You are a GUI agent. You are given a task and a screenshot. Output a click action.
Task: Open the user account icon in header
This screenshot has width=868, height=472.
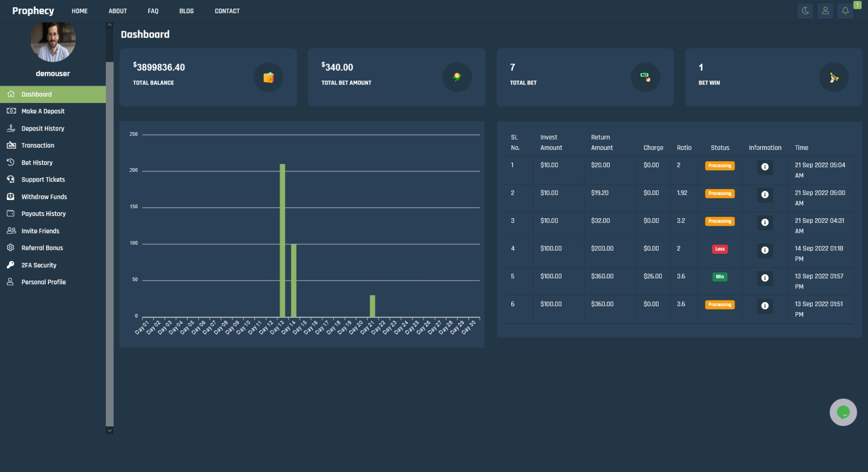coord(825,11)
